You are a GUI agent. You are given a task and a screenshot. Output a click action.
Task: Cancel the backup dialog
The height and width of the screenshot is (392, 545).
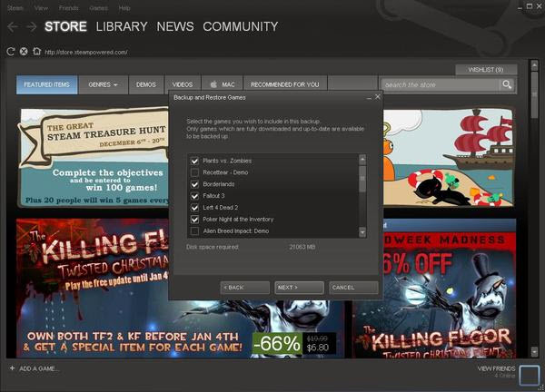point(352,287)
